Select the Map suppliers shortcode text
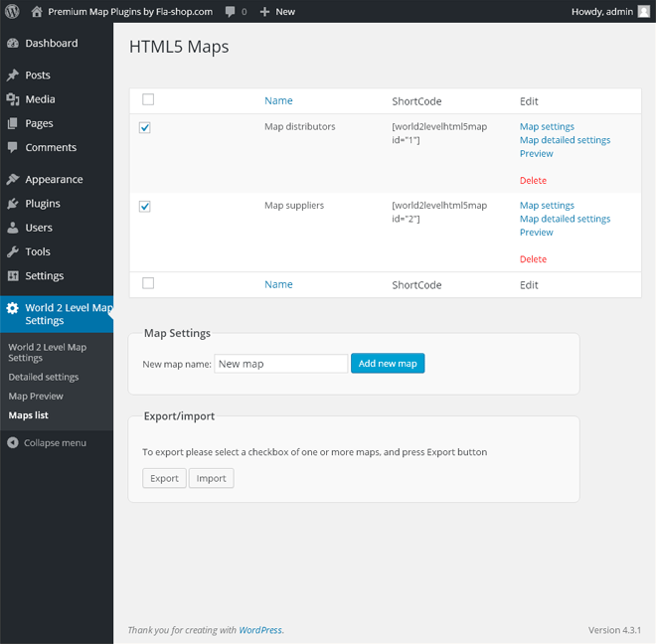The width and height of the screenshot is (656, 644). (x=439, y=212)
